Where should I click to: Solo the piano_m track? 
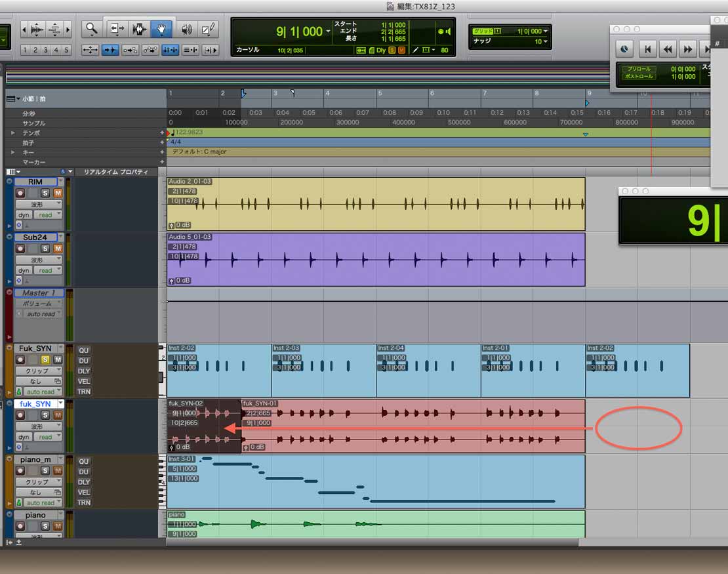tap(45, 470)
